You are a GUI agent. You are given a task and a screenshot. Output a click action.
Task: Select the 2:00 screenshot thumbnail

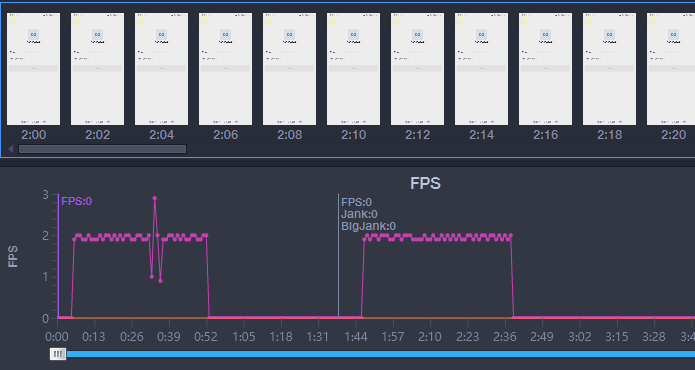click(x=33, y=69)
